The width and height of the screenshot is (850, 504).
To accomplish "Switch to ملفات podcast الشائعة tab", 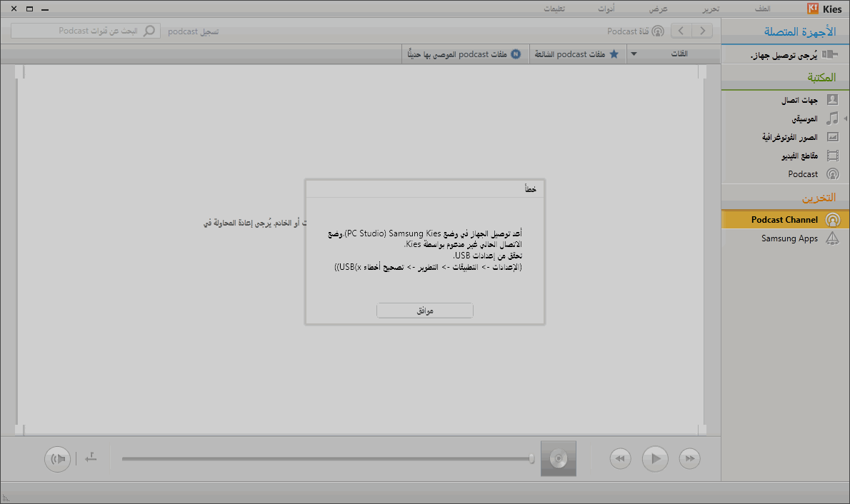I will [x=577, y=54].
